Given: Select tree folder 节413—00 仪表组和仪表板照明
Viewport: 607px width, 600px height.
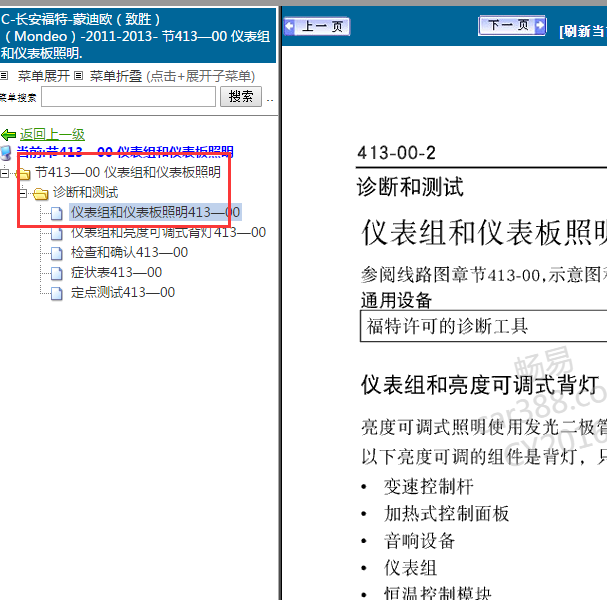Looking at the screenshot, I should point(128,172).
